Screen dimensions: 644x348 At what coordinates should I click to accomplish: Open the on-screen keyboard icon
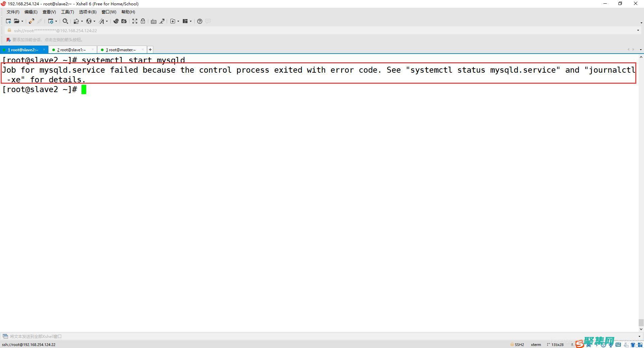[154, 21]
